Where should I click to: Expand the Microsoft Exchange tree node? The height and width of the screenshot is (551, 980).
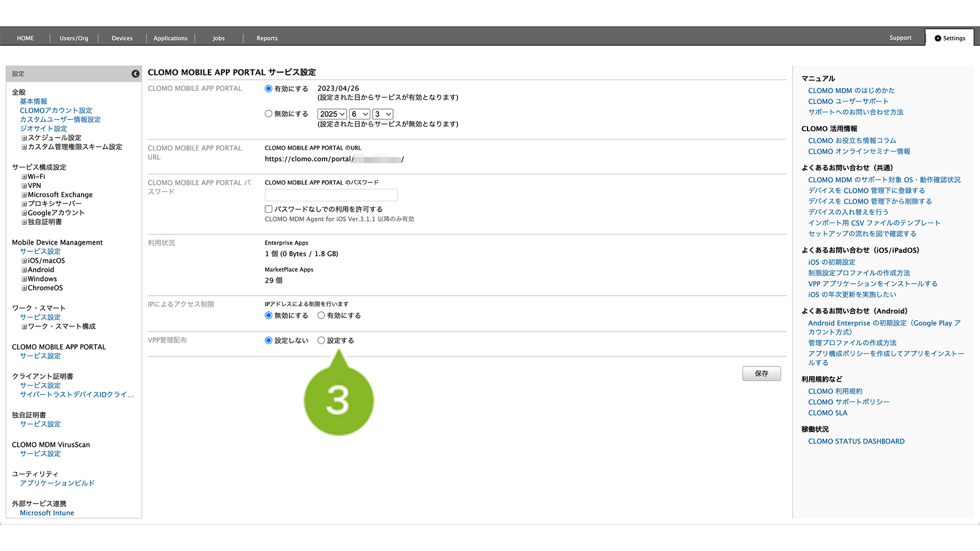click(24, 195)
